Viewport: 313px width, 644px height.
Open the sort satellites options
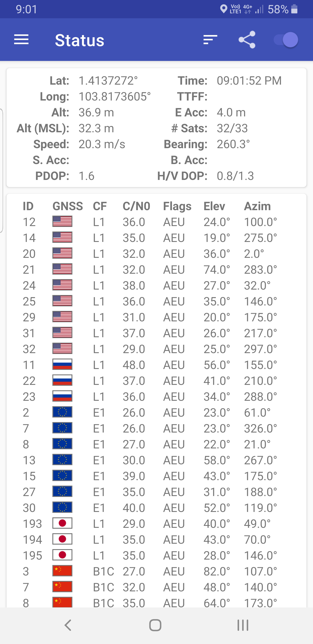click(x=210, y=40)
